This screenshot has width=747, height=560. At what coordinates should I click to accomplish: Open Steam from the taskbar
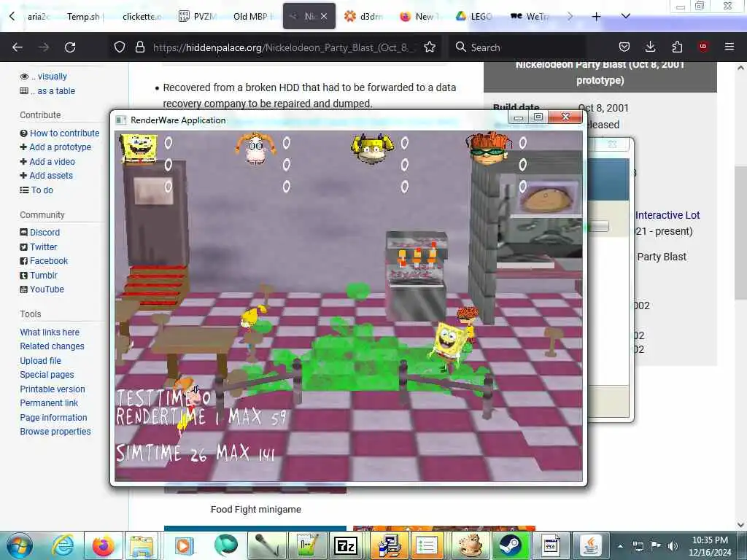click(x=510, y=545)
